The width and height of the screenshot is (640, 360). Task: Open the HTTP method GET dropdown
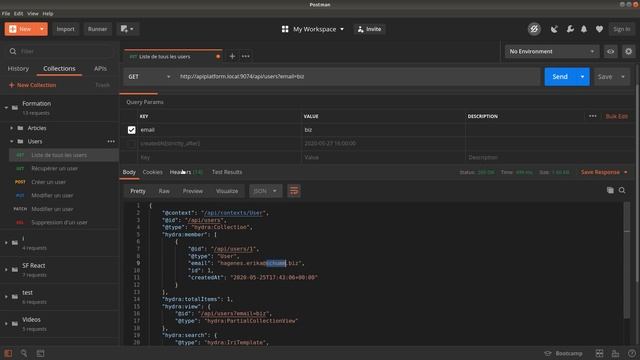tap(149, 77)
